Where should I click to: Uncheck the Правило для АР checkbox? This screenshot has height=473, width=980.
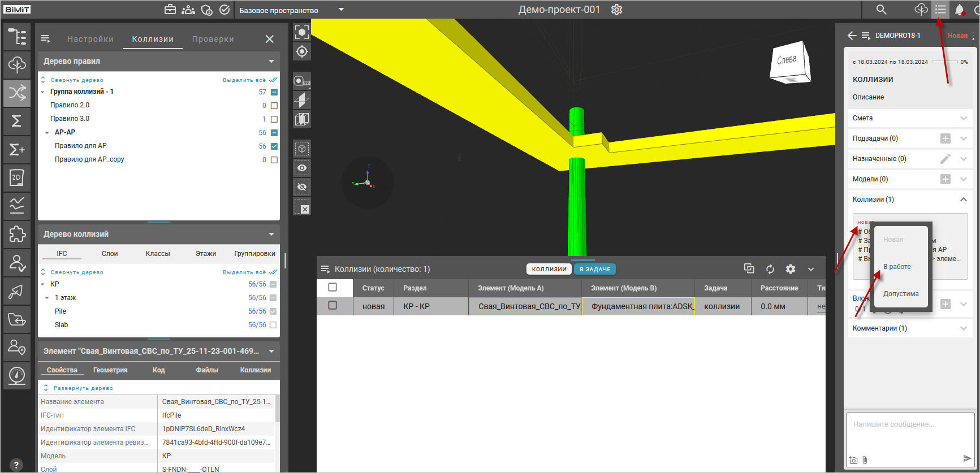(x=274, y=146)
